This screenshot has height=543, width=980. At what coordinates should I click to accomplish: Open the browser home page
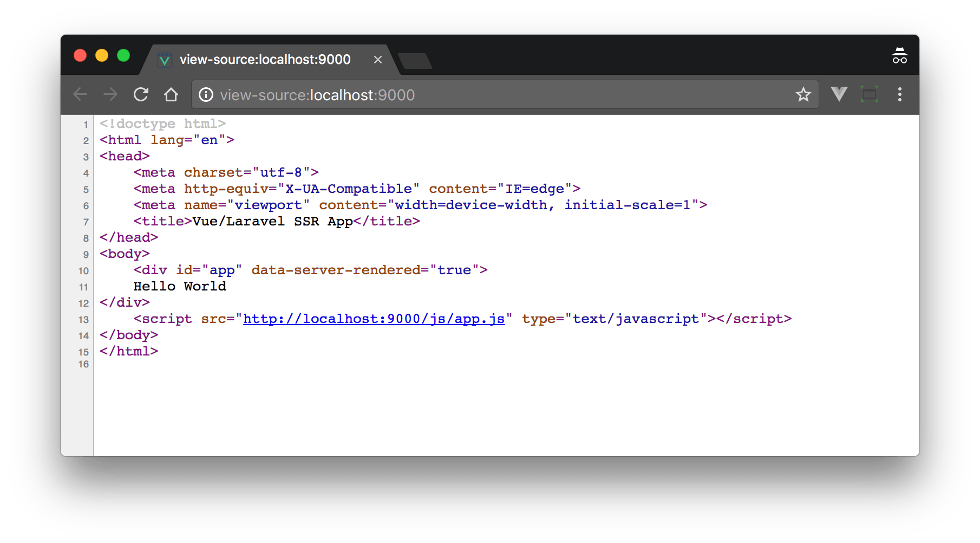171,94
